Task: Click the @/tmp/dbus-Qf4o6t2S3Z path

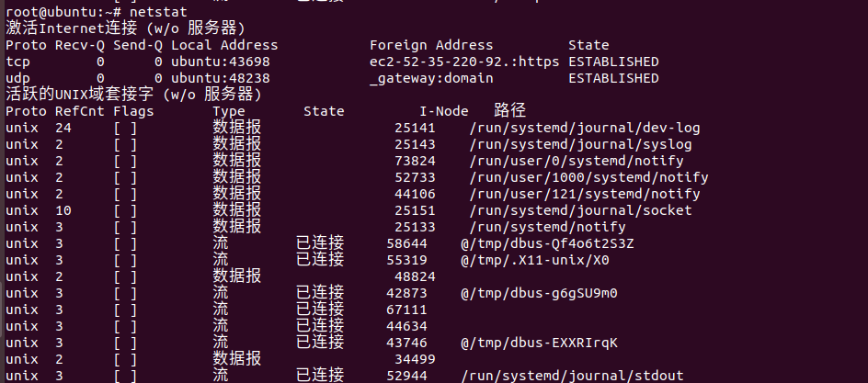Action: click(547, 243)
